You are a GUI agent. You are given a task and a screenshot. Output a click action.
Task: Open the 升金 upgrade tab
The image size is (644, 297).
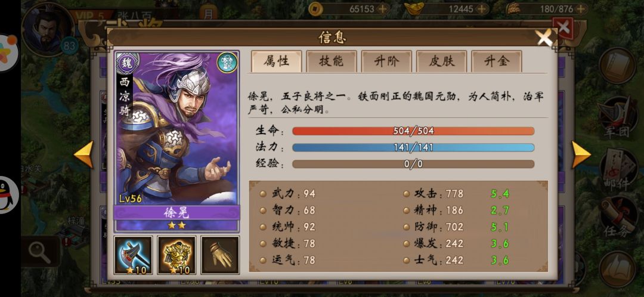[x=497, y=61]
